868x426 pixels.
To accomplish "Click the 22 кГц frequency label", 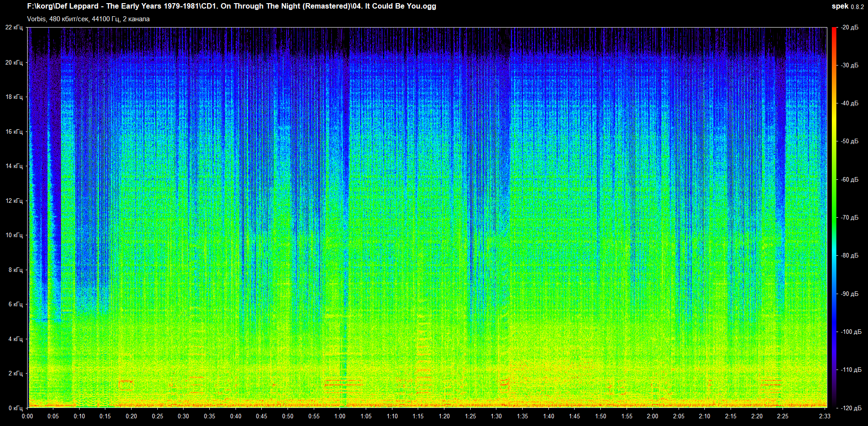I will point(14,28).
